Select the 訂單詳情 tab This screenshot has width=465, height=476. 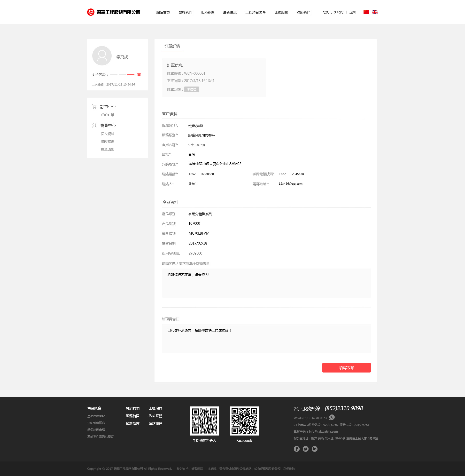[172, 46]
